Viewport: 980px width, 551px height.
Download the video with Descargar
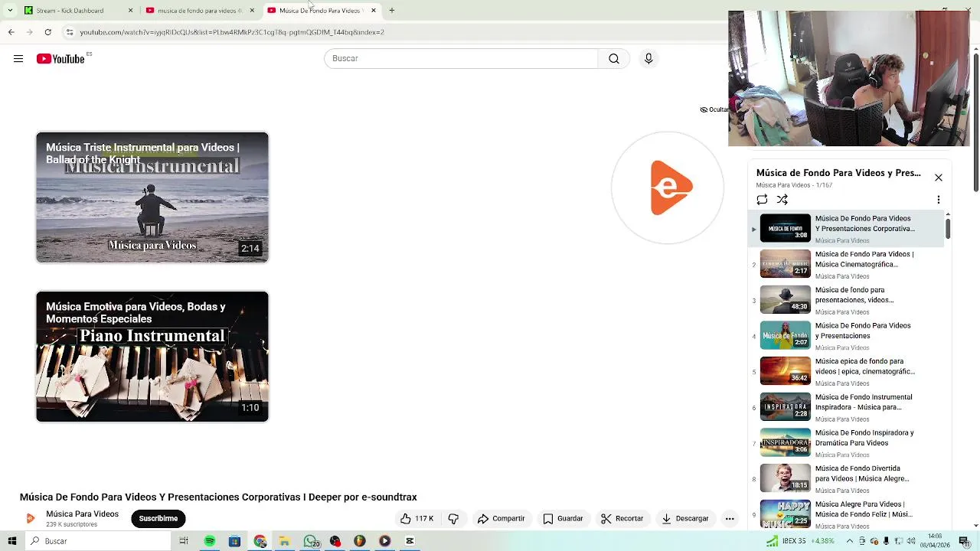point(685,519)
